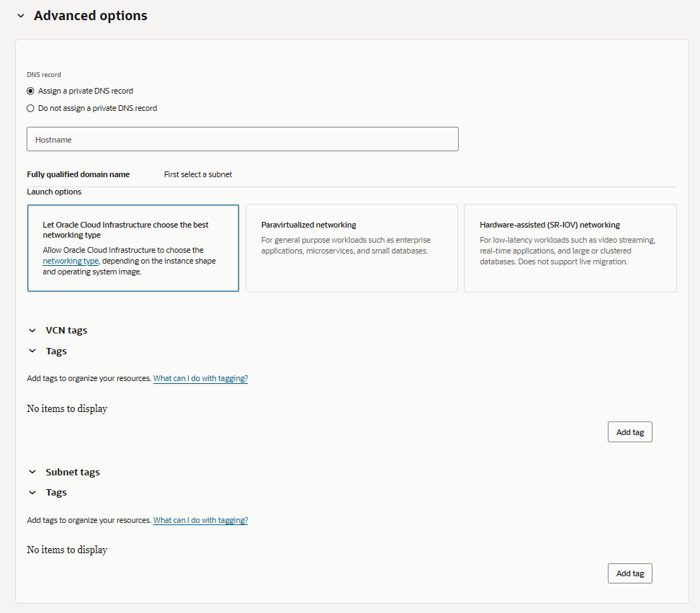Focus the Hostname input field
Screen dimensions: 700x613
point(243,139)
